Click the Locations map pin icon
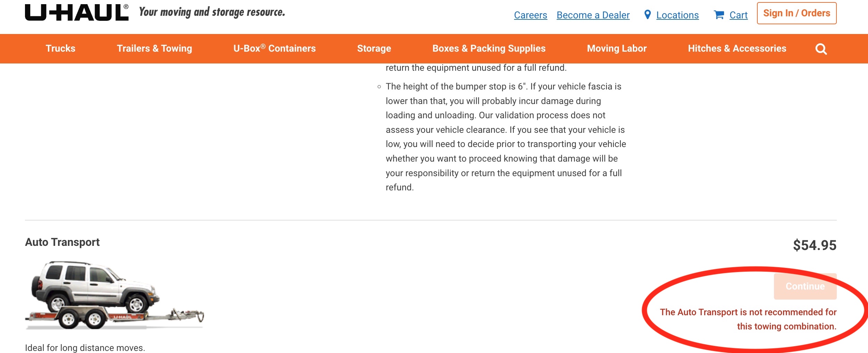The width and height of the screenshot is (868, 353). coord(647,15)
